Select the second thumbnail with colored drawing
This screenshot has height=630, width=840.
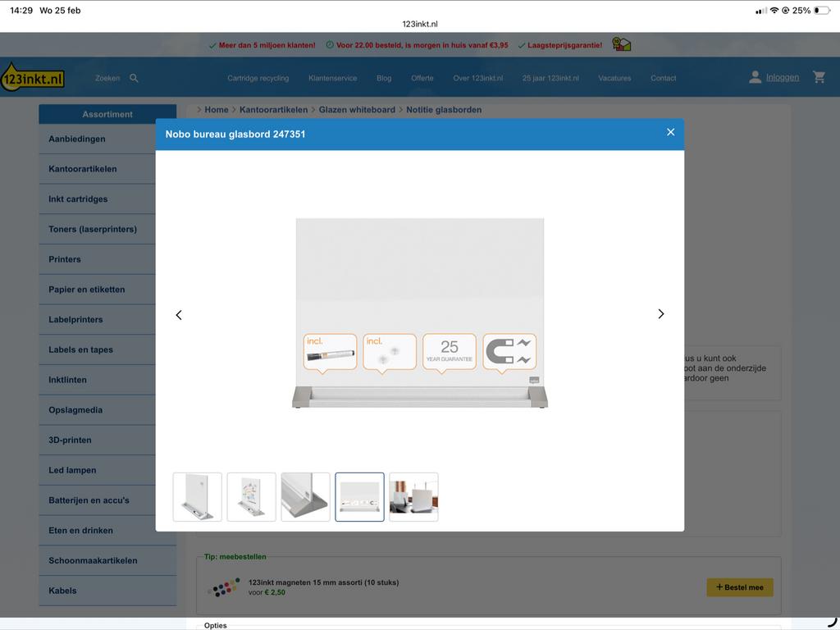pos(251,497)
